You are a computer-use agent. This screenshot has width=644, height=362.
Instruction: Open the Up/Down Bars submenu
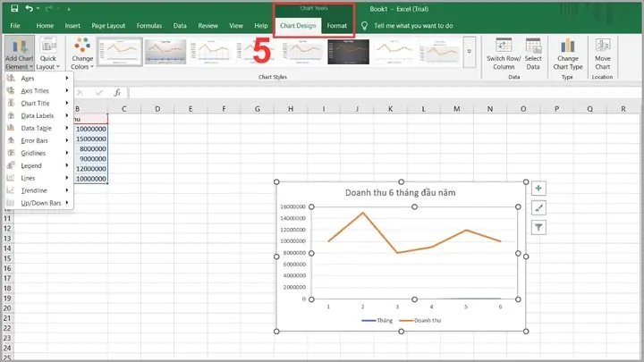(38, 203)
